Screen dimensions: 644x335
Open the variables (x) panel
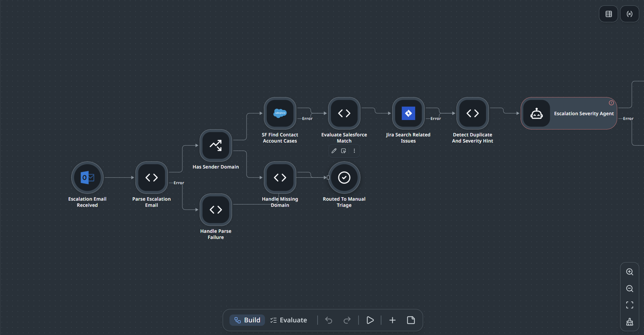630,14
